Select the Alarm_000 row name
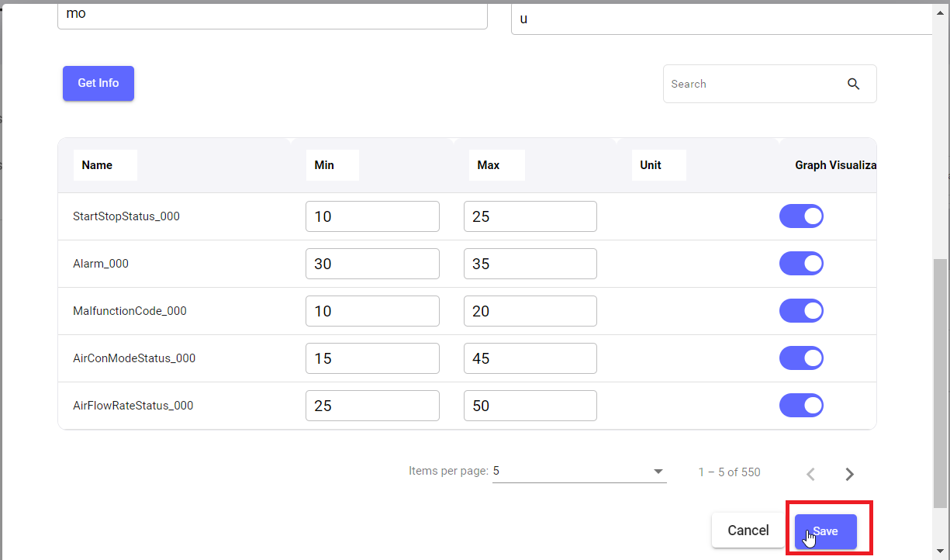 point(101,264)
